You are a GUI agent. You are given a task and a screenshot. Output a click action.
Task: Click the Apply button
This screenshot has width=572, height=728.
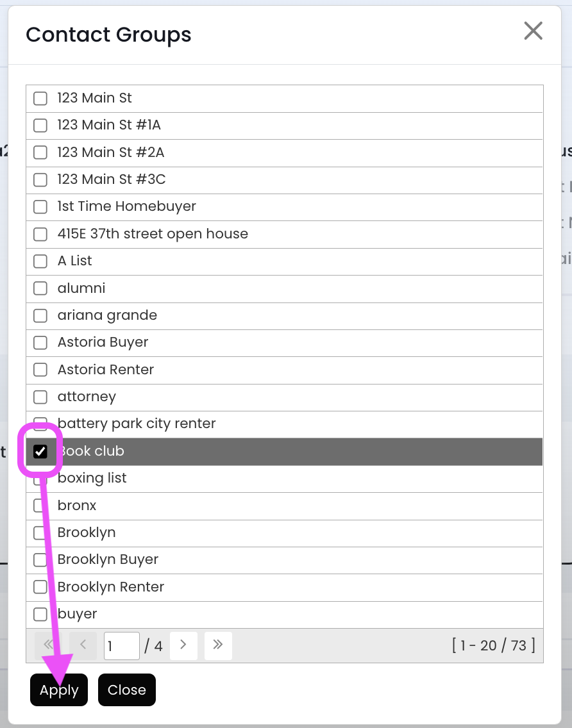click(x=59, y=690)
